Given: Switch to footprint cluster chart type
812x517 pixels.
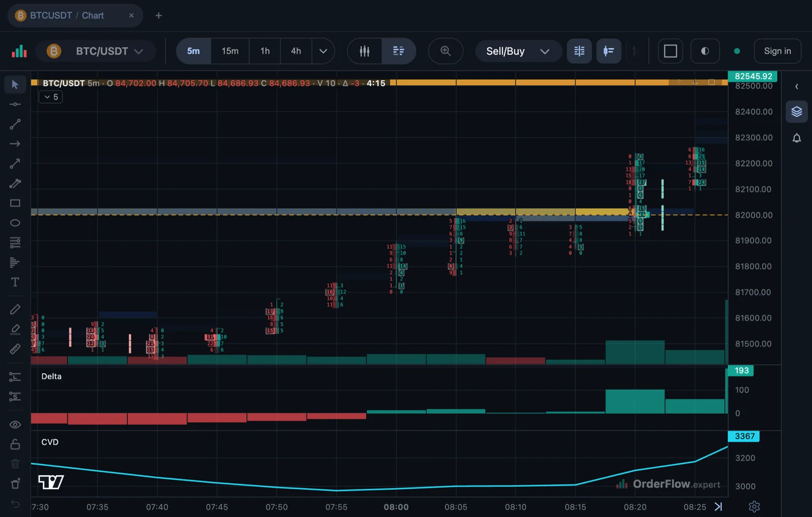Looking at the screenshot, I should click(399, 51).
